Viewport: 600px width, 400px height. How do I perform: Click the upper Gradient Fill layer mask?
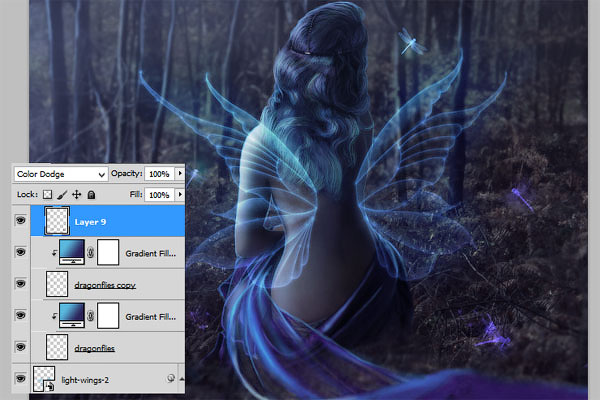pyautogui.click(x=108, y=252)
